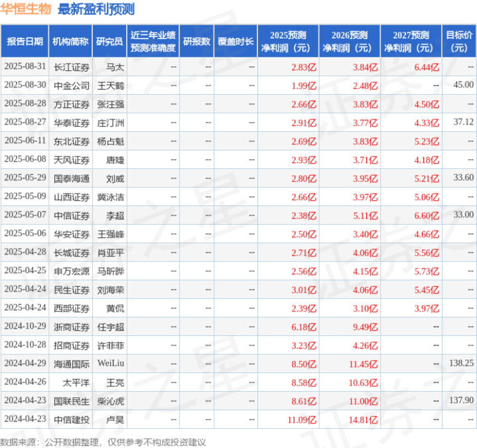Click 5.11亿 in 中信证券 row

pos(365,216)
